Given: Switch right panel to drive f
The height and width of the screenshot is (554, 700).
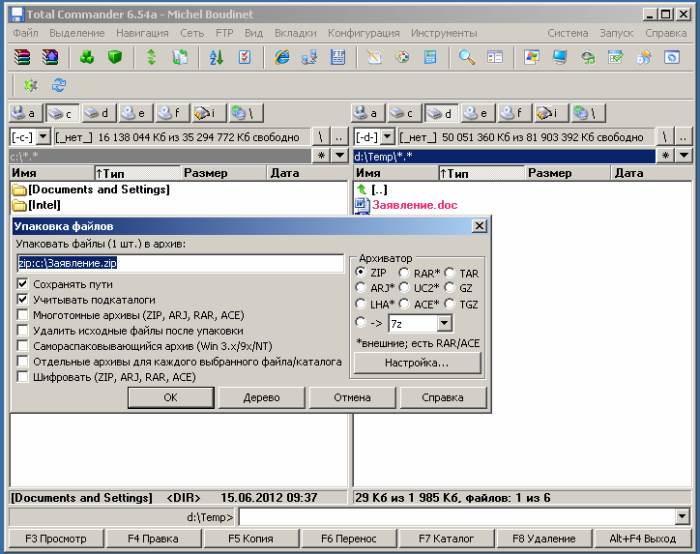Looking at the screenshot, I should tap(514, 113).
